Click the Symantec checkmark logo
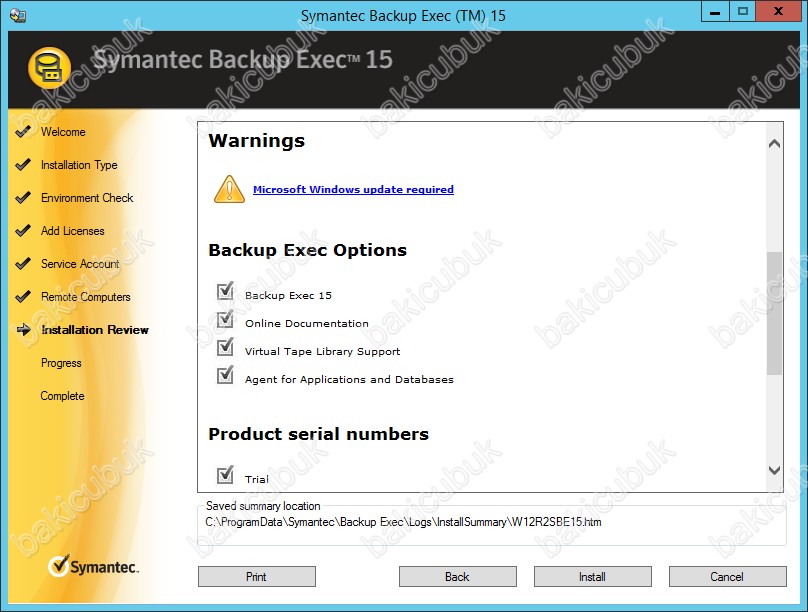Screen dimensions: 808x612 pyautogui.click(x=59, y=566)
